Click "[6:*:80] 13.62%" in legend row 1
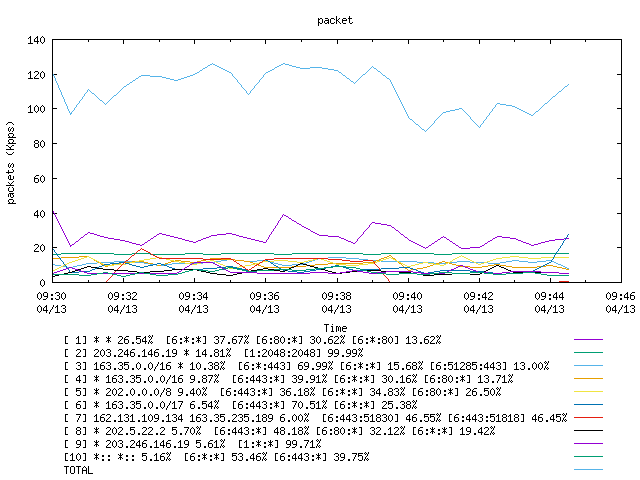The width and height of the screenshot is (640, 480). (x=397, y=340)
